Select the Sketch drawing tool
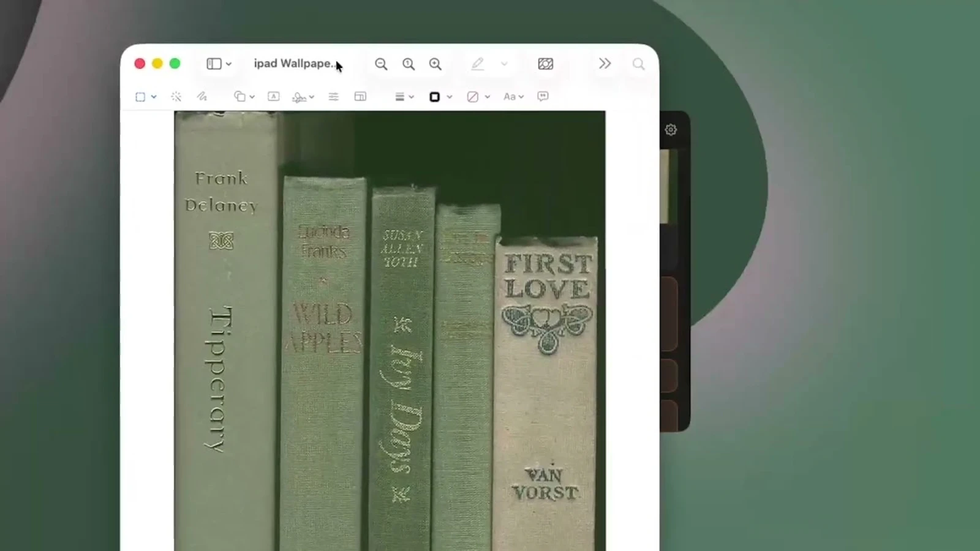 (x=202, y=97)
